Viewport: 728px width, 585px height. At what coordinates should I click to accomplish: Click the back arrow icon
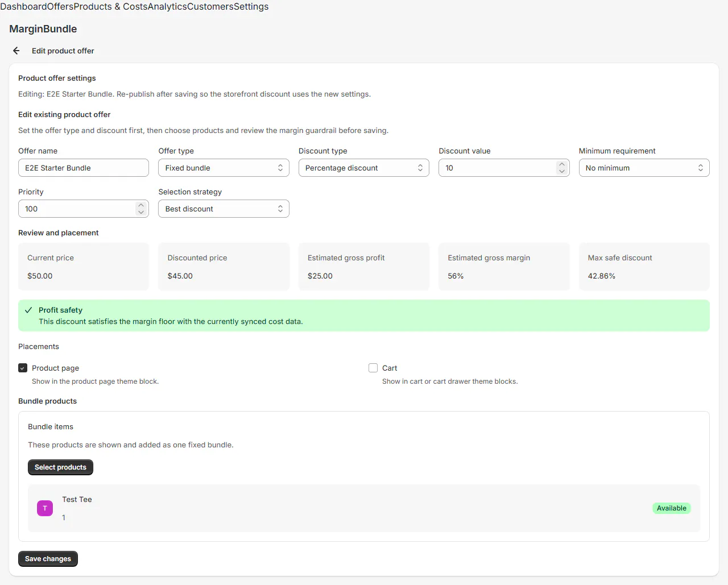(x=16, y=51)
